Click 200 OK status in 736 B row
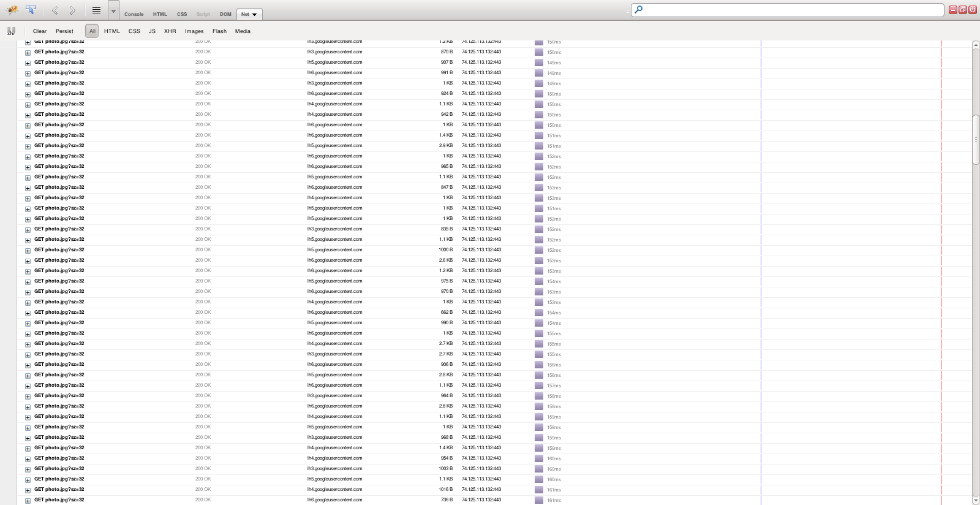The height and width of the screenshot is (505, 980). (x=203, y=500)
